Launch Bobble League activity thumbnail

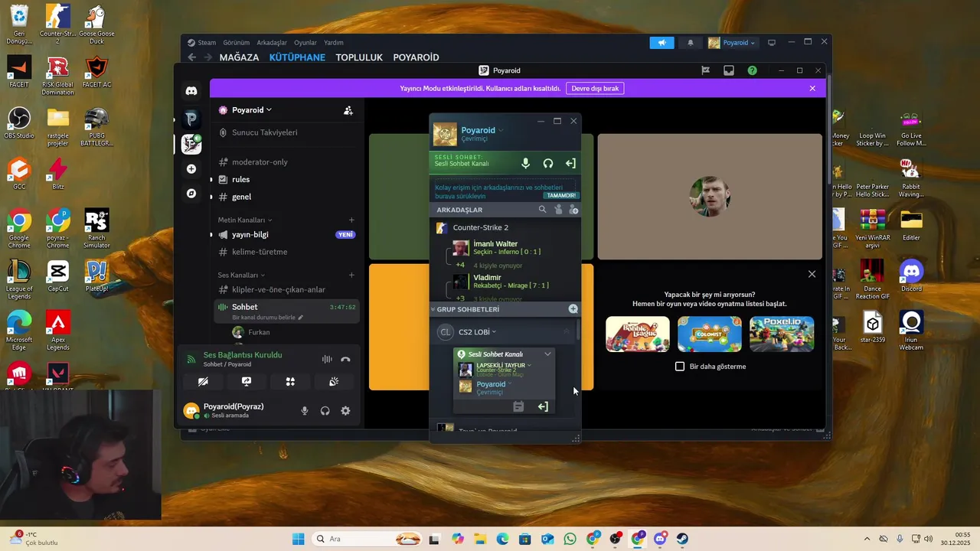click(x=638, y=334)
